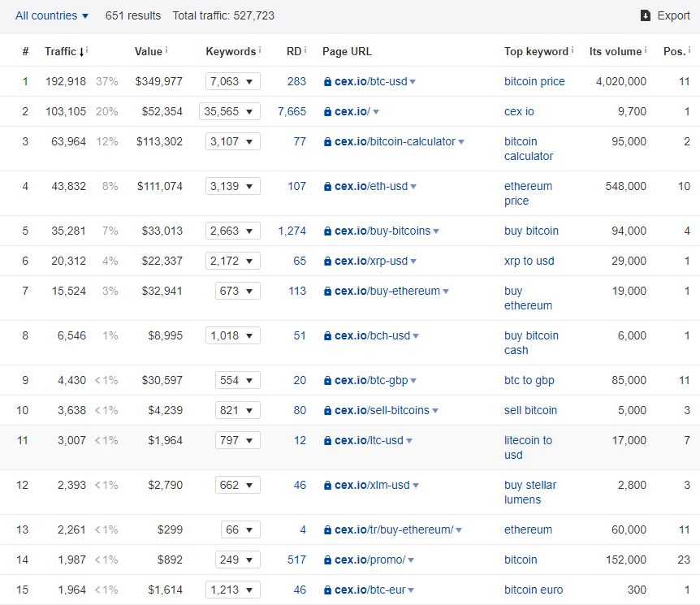Sort by the Value column header
The height and width of the screenshot is (605, 700).
(x=149, y=51)
